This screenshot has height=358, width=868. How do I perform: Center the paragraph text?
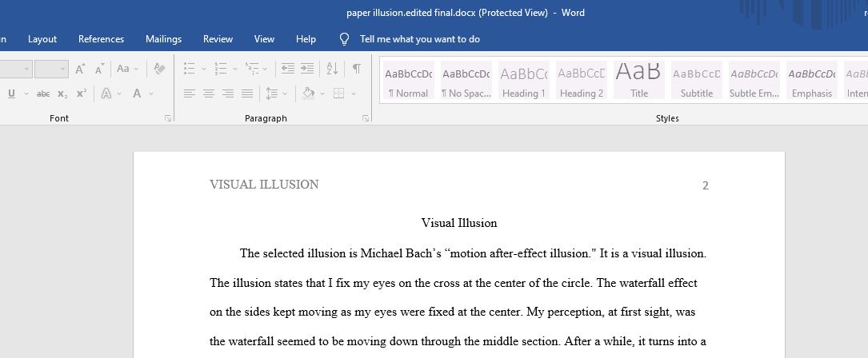point(209,93)
